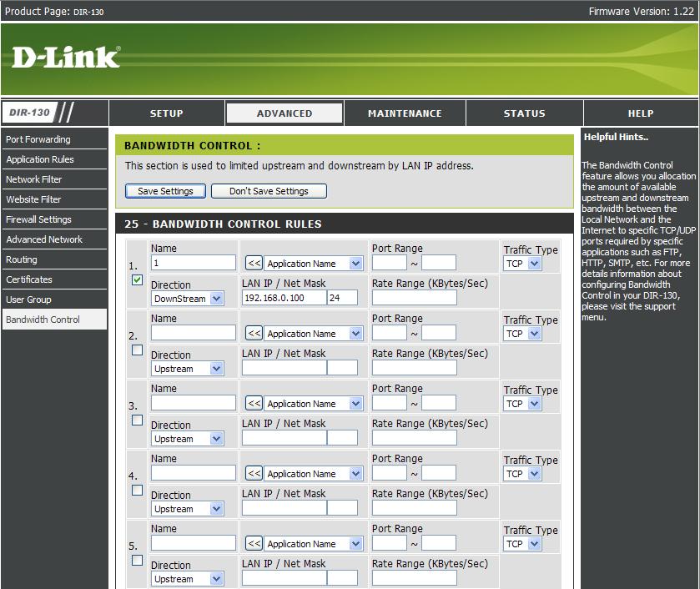Click the << copy button in rule 4
Screen dimensions: 700x589
[x=254, y=473]
